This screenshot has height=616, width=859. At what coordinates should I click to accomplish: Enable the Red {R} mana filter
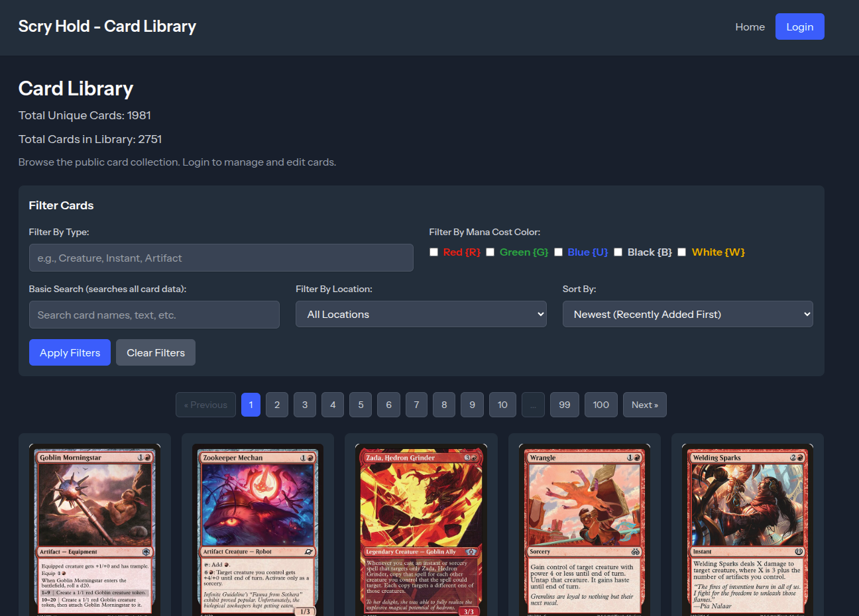click(433, 252)
